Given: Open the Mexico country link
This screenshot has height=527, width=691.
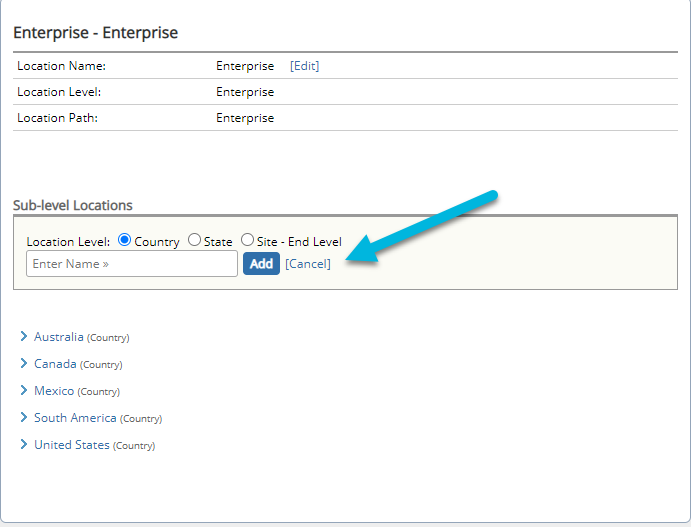Looking at the screenshot, I should (54, 390).
